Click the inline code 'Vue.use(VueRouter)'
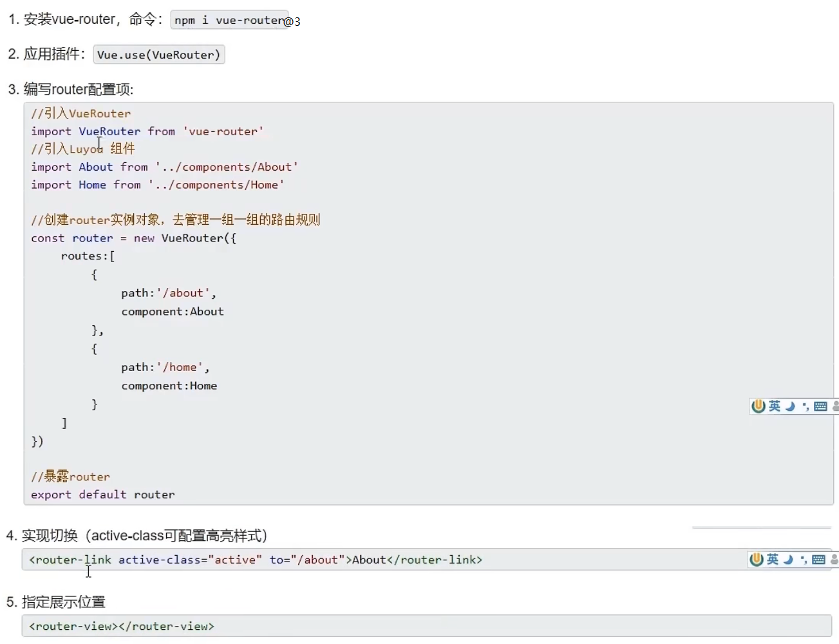839x644 pixels. coord(159,55)
